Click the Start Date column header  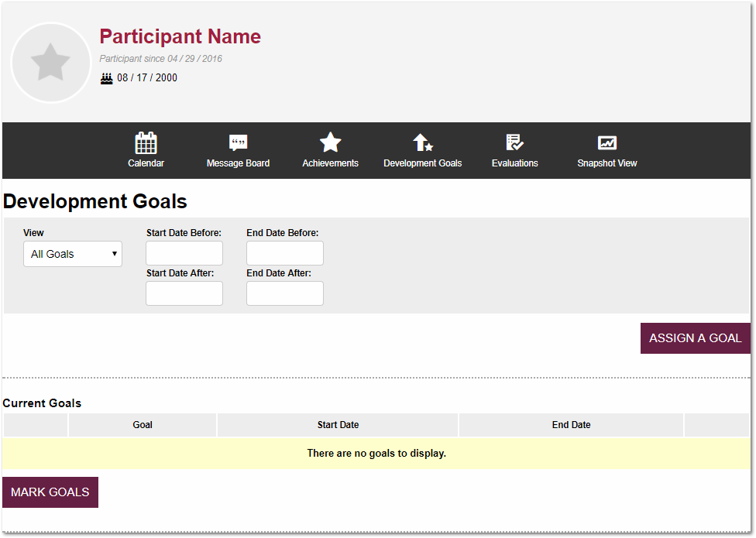pyautogui.click(x=338, y=425)
